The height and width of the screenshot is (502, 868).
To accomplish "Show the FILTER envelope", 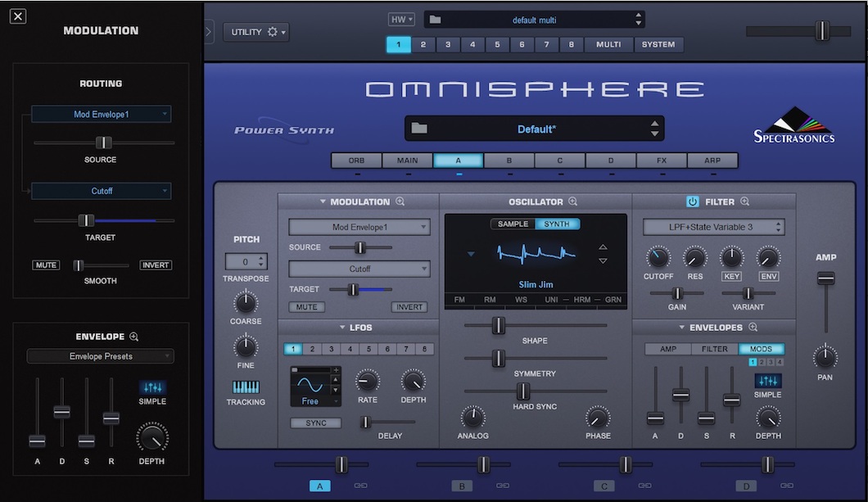I will (x=715, y=349).
